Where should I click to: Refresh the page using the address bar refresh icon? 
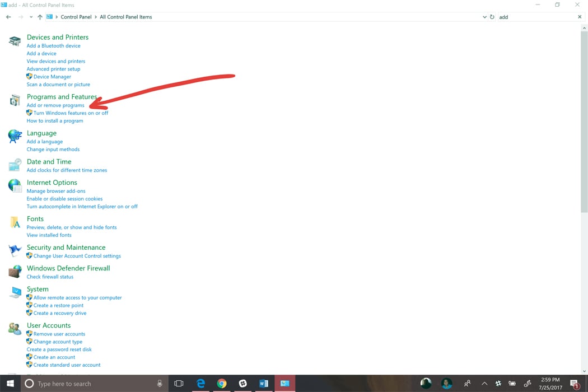click(492, 17)
